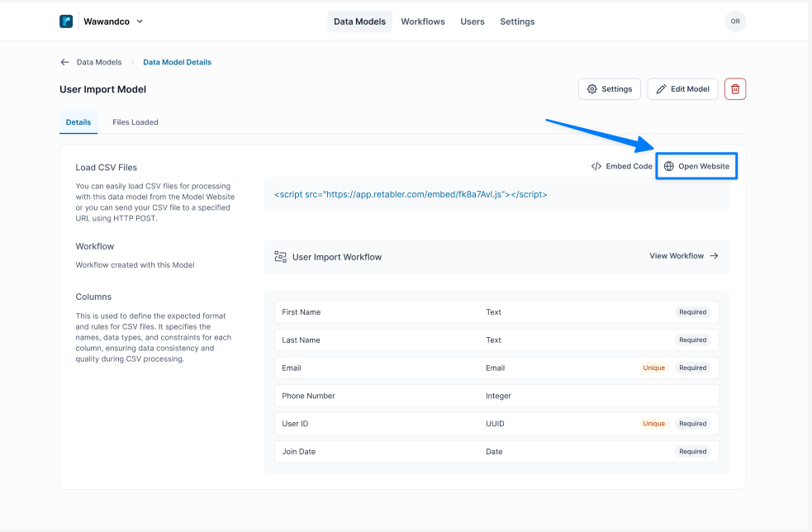Viewport: 812px width, 532px height.
Task: Switch to the Files Loaded tab
Action: point(135,122)
